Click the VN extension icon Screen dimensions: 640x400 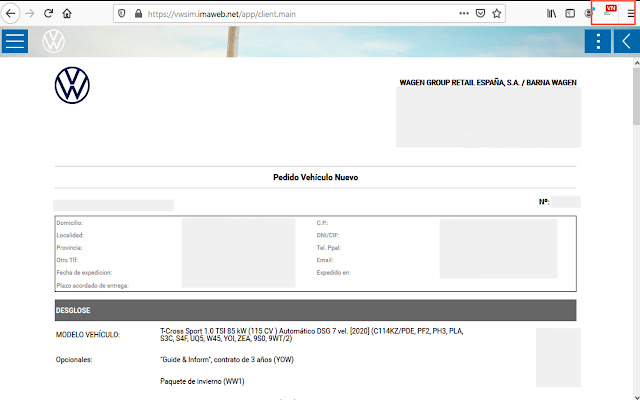609,11
